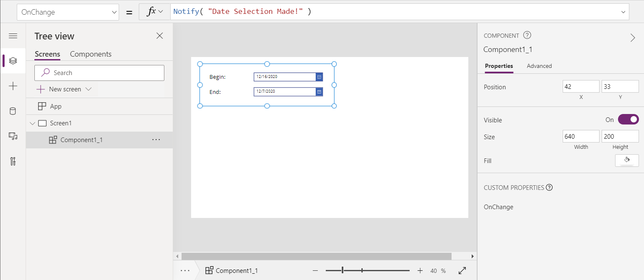The image size is (644, 280).
Task: Open Component1_1 more options ellipsis
Action: [156, 140]
